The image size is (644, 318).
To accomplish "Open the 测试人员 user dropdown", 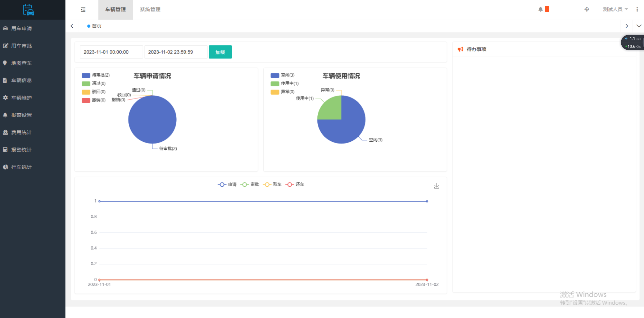I will click(x=615, y=9).
